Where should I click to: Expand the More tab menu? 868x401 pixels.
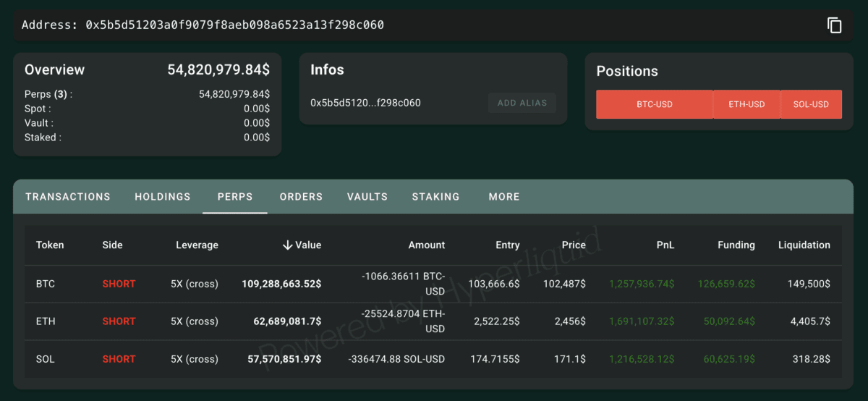pyautogui.click(x=504, y=197)
